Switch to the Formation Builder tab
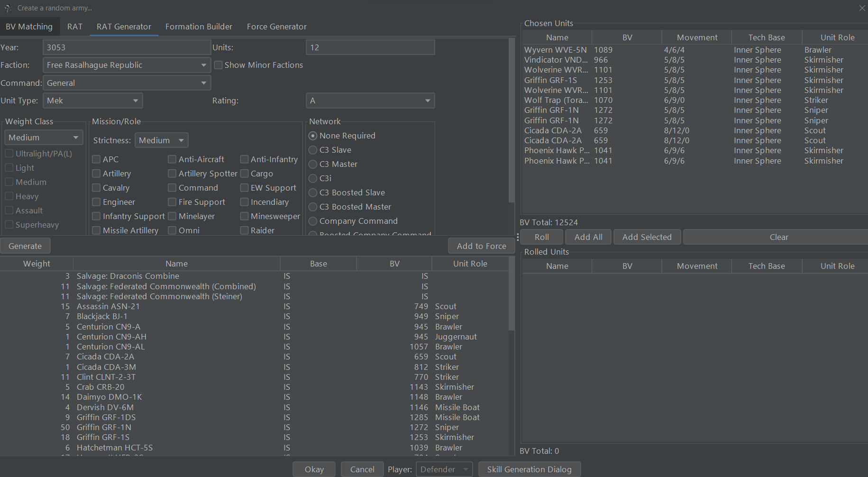 pos(199,27)
